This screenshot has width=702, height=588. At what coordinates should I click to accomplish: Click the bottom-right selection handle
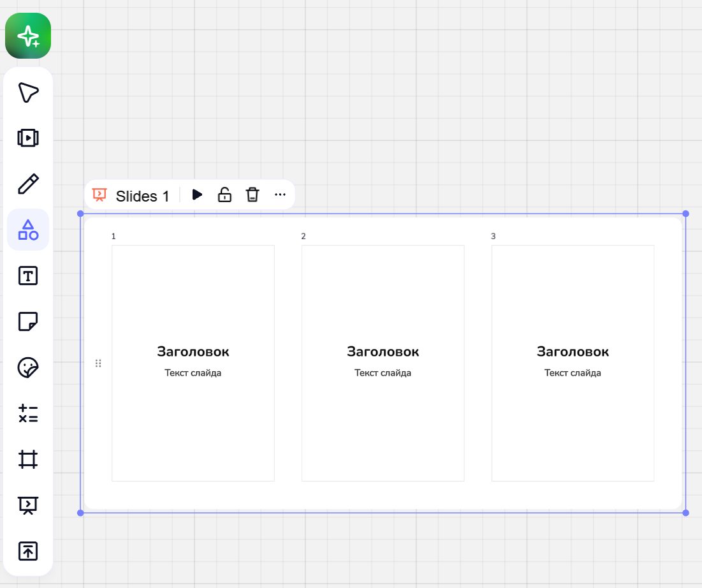(686, 513)
